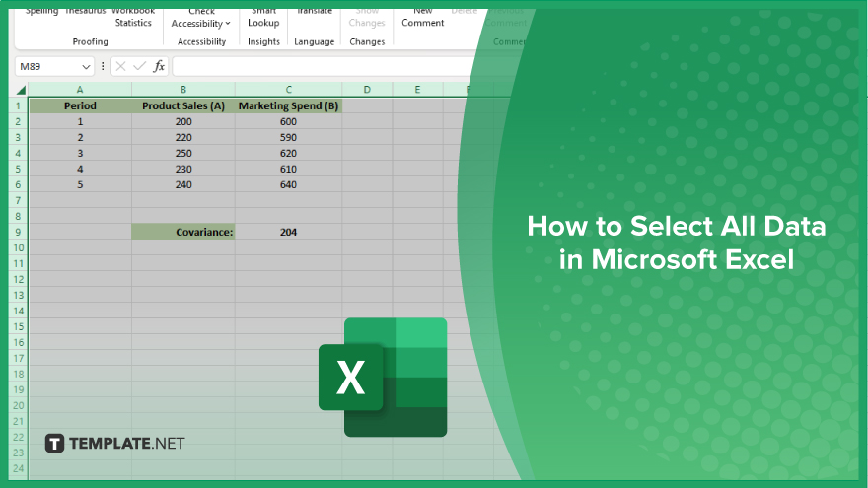
Task: Click Period value 5 cell
Action: point(80,184)
